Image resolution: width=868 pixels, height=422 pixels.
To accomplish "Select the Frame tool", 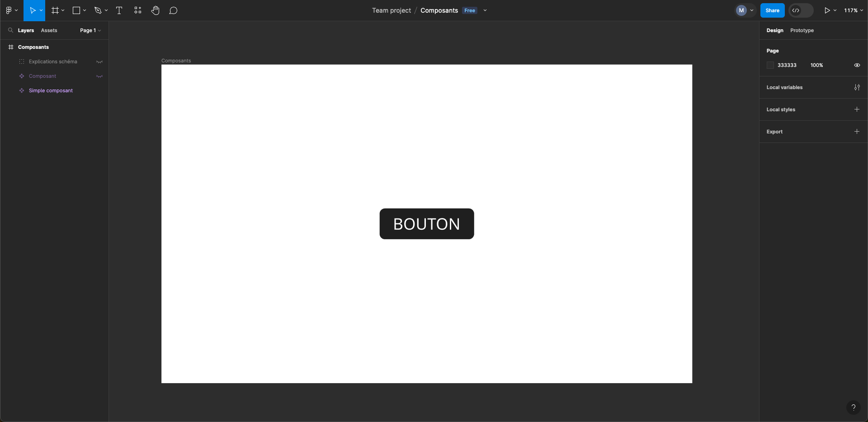I will 54,10.
